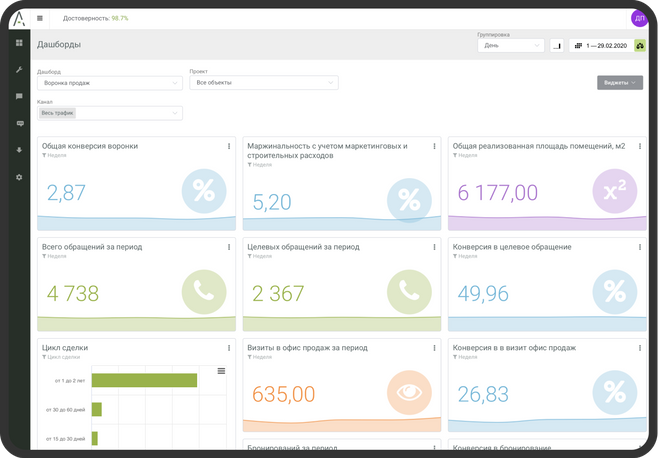The width and height of the screenshot is (658, 458).
Task: Click the Виджеты button
Action: coord(619,83)
